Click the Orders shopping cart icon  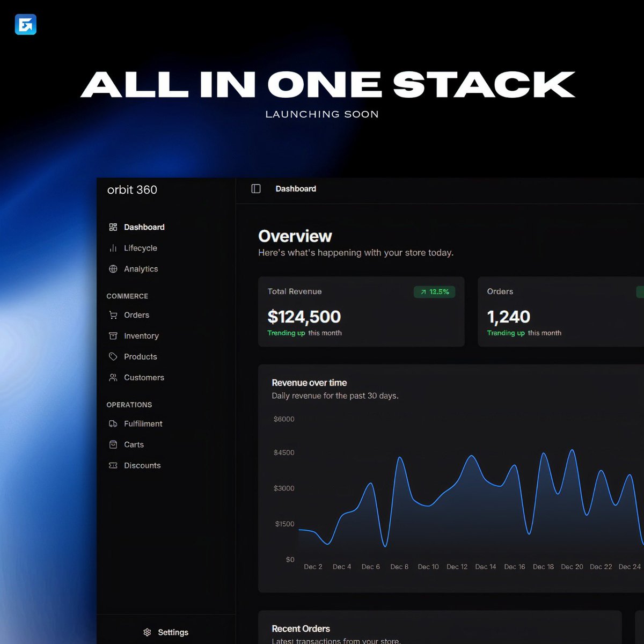pos(113,315)
